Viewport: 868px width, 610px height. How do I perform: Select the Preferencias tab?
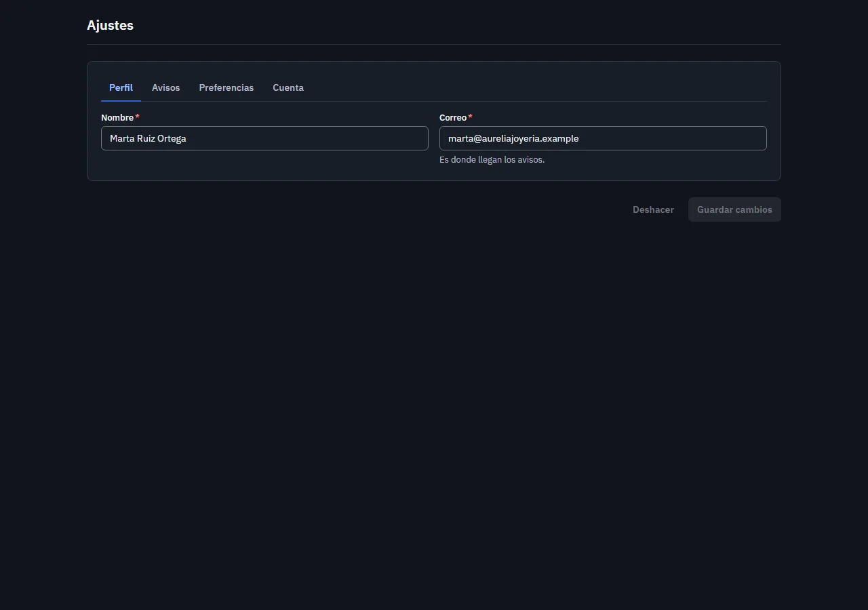tap(226, 87)
